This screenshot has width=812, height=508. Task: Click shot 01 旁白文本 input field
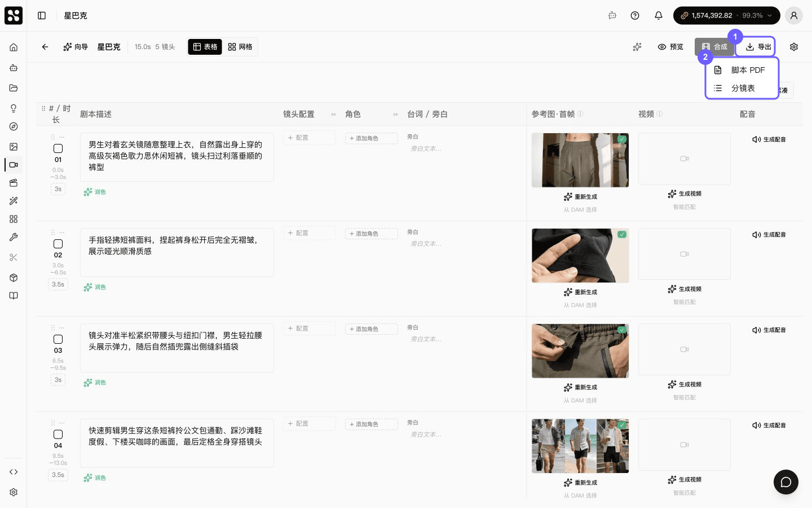464,149
